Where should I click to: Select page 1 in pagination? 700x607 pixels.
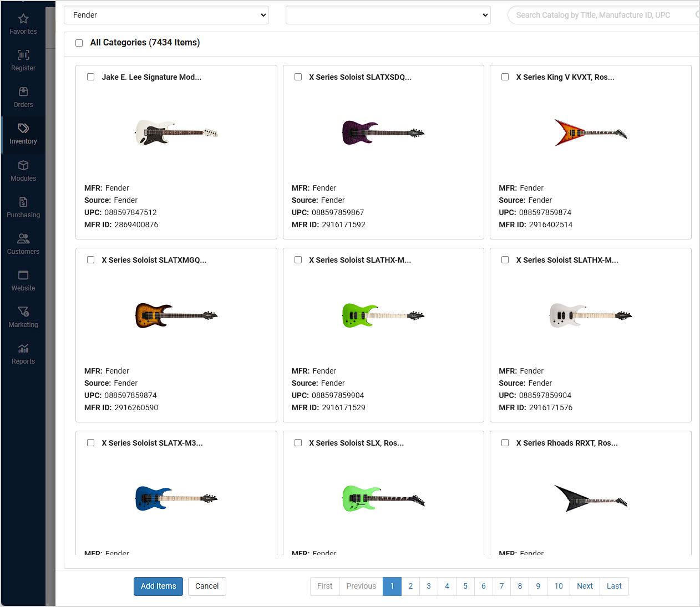coord(392,586)
